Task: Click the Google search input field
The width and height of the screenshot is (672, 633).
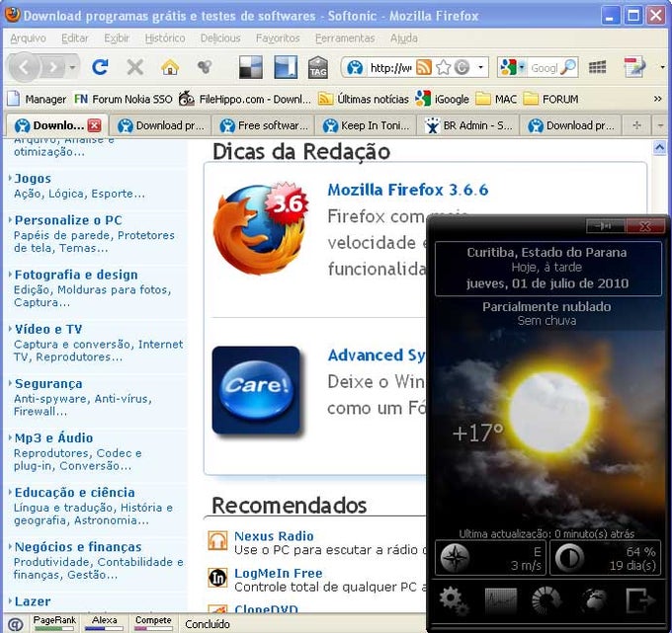Action: 545,67
